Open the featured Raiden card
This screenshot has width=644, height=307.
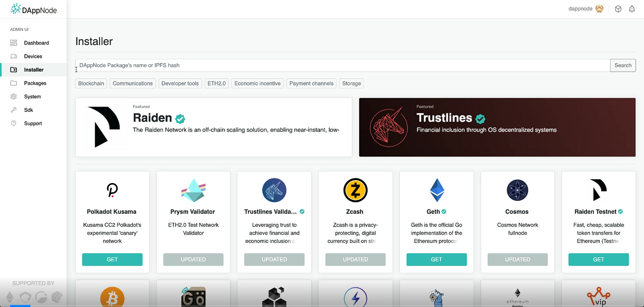click(x=214, y=127)
